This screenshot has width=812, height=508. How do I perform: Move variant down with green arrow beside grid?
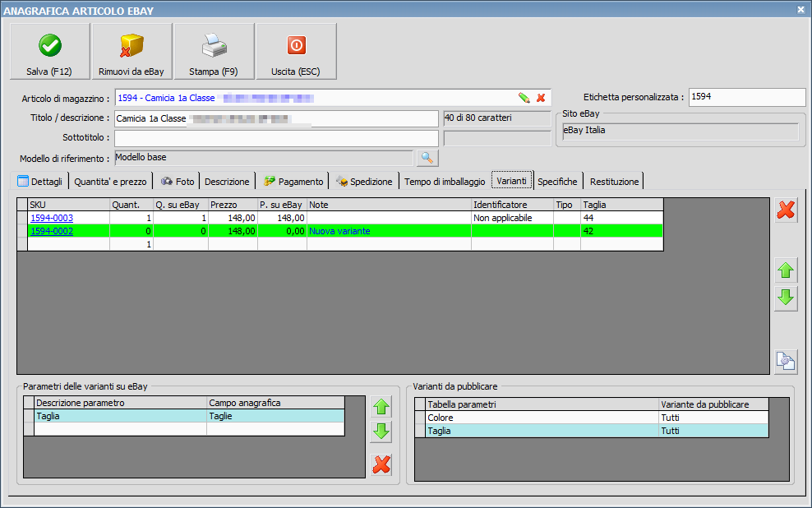pos(787,298)
